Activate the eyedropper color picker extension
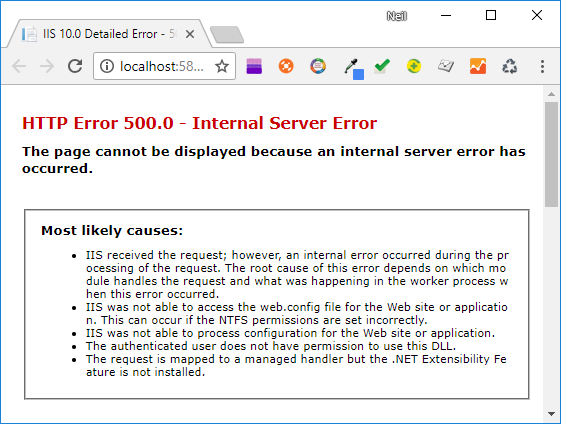The width and height of the screenshot is (561, 424). (x=353, y=69)
